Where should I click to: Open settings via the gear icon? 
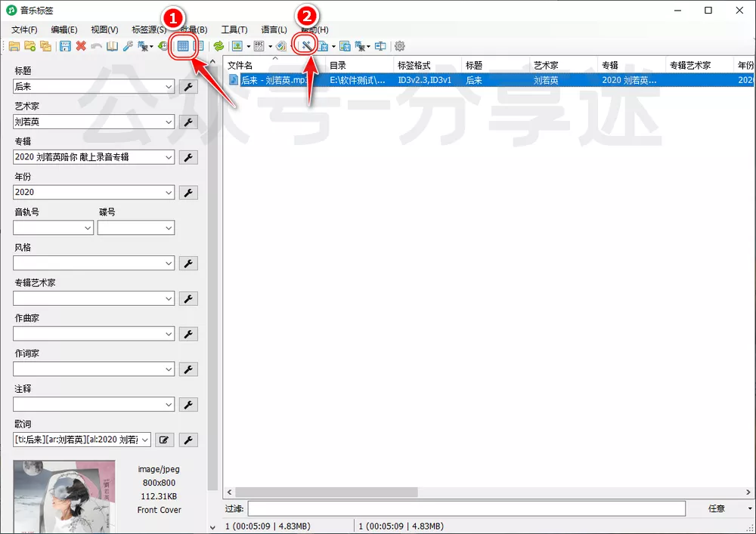coord(400,46)
